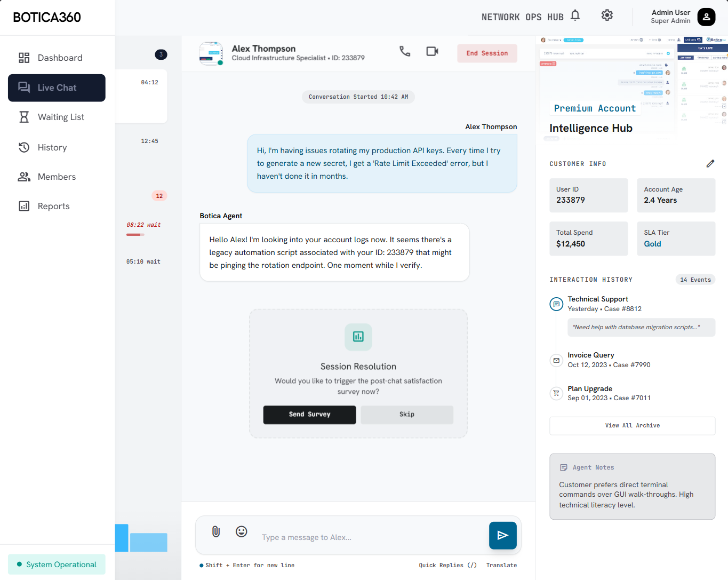Skip the post-chat survey
The width and height of the screenshot is (728, 580).
coord(407,415)
